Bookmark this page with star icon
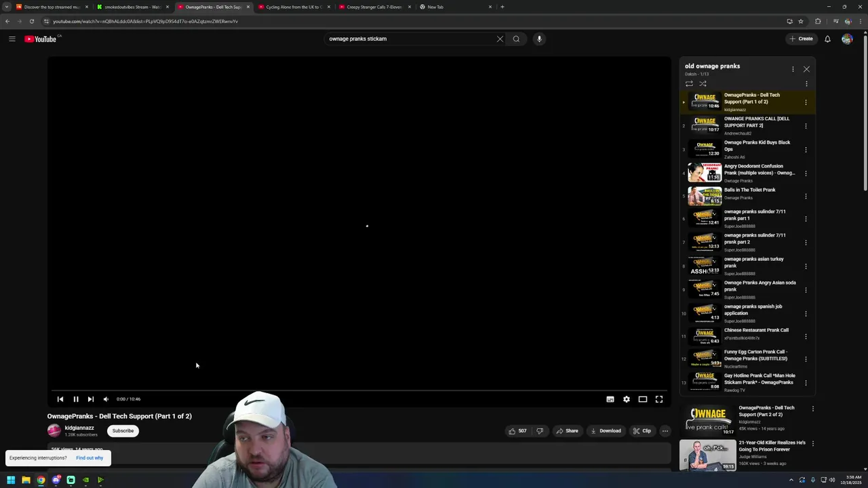 coord(801,21)
